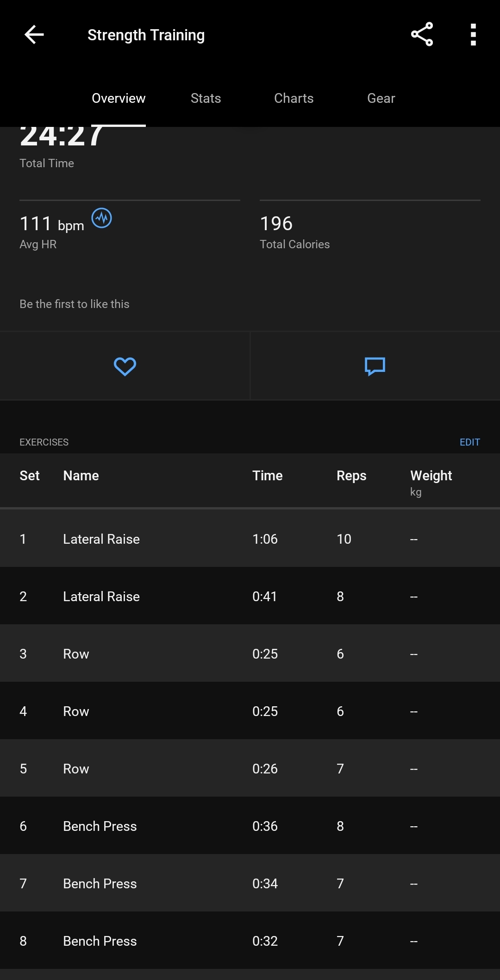Tap the Strength Training title
This screenshot has height=980, width=500.
(x=146, y=35)
